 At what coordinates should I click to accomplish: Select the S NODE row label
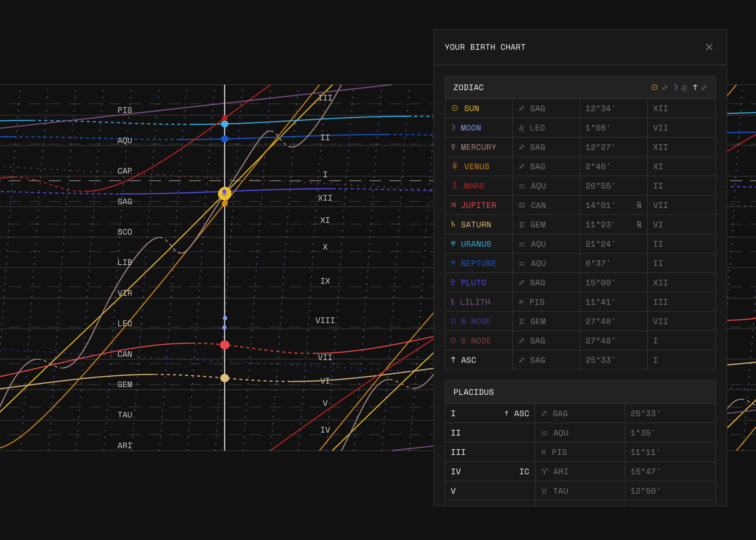coord(476,341)
